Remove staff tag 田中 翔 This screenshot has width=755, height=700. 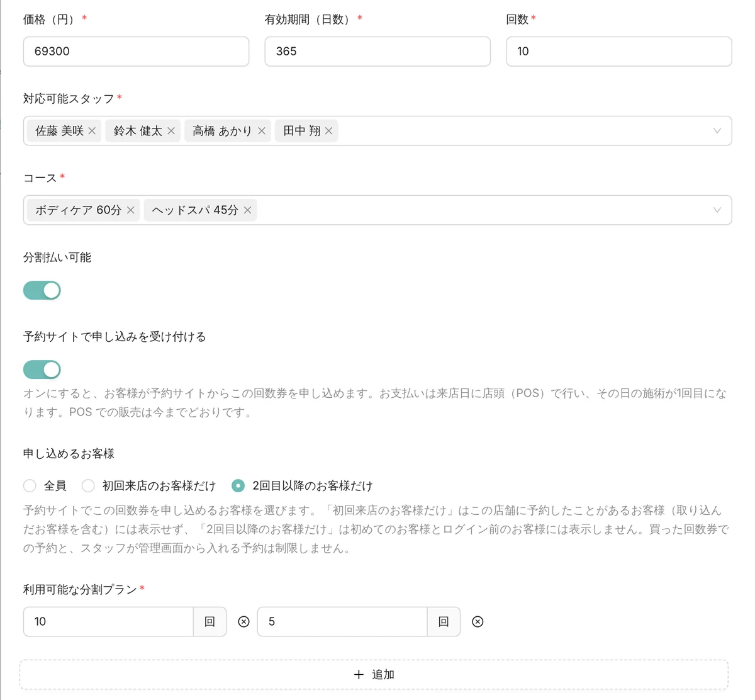[328, 131]
